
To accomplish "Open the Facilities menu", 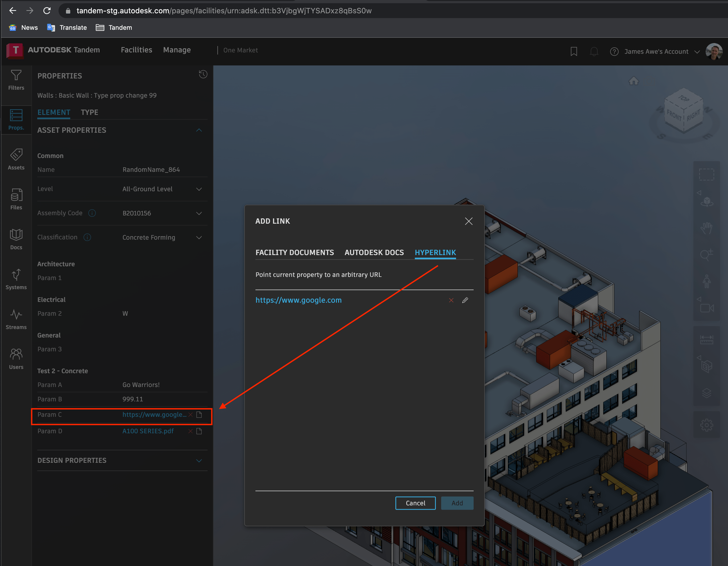I will click(136, 50).
